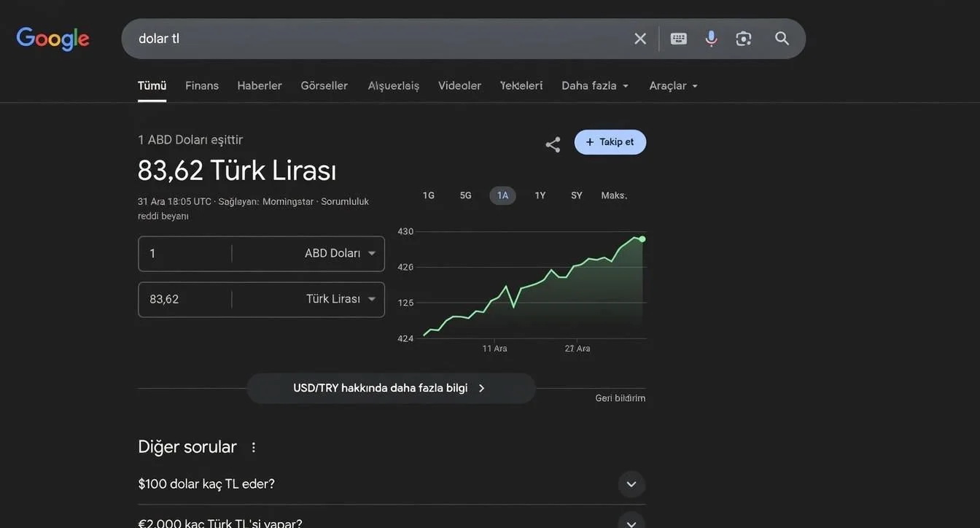
Task: Open image search with camera icon
Action: pyautogui.click(x=744, y=39)
